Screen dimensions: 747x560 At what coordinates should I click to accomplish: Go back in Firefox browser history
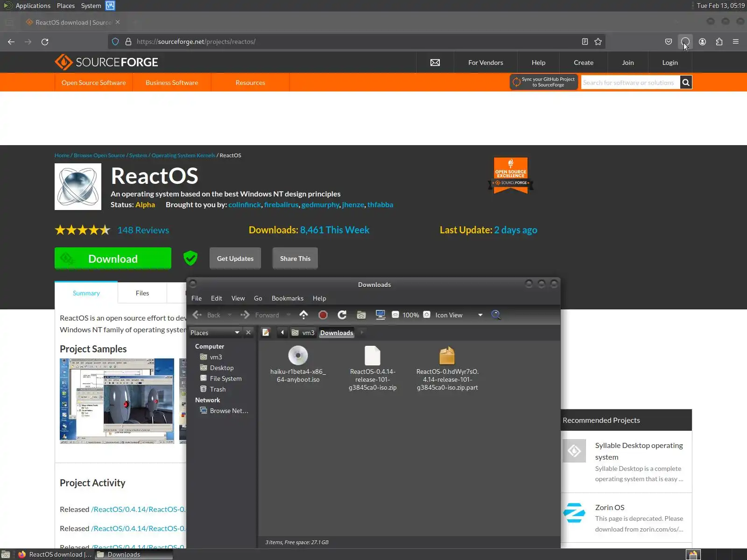pos(11,42)
